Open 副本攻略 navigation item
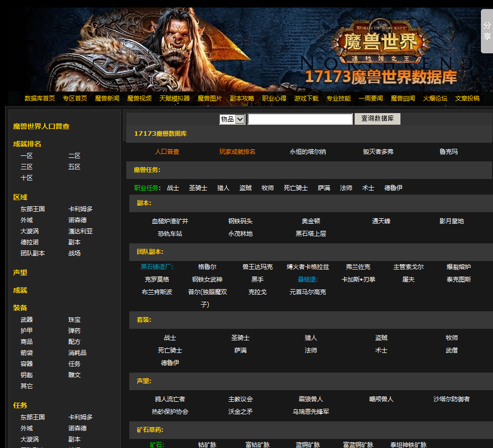Viewport: 493px width, 448px height. pyautogui.click(x=242, y=99)
